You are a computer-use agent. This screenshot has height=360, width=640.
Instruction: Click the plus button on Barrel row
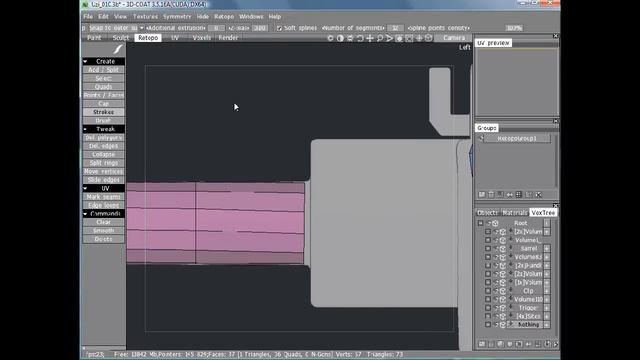[547, 249]
